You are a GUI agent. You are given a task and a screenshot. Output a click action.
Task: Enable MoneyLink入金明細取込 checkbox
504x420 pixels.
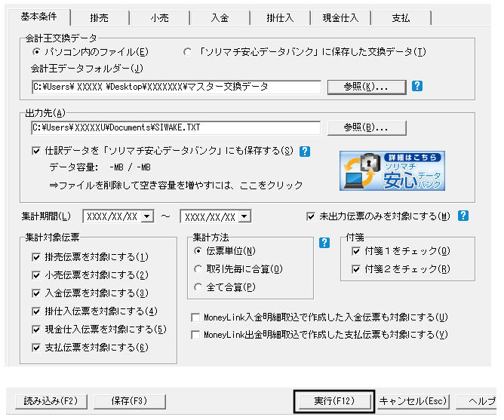point(197,317)
